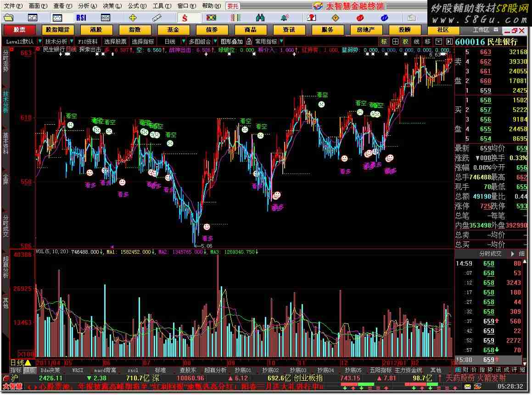This screenshot has height=395, width=532.
Task: Toggle the 讯 news view in side panel
Action: point(498,370)
